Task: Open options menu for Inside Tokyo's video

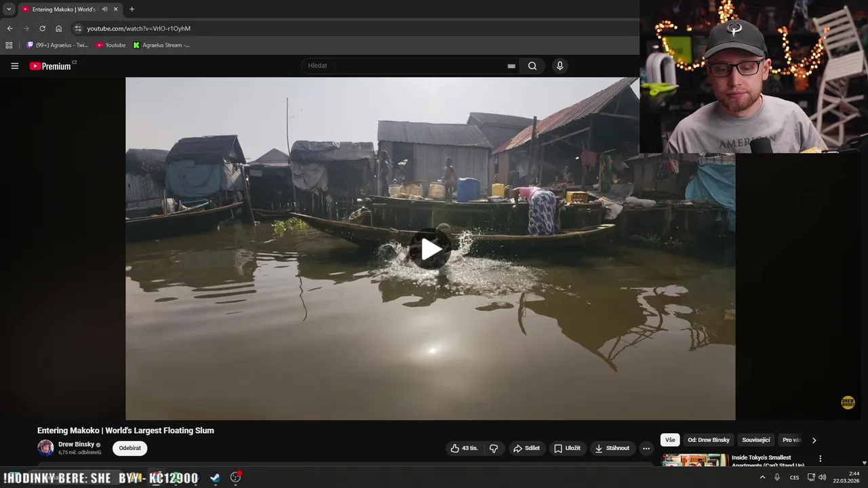Action: coord(820,459)
